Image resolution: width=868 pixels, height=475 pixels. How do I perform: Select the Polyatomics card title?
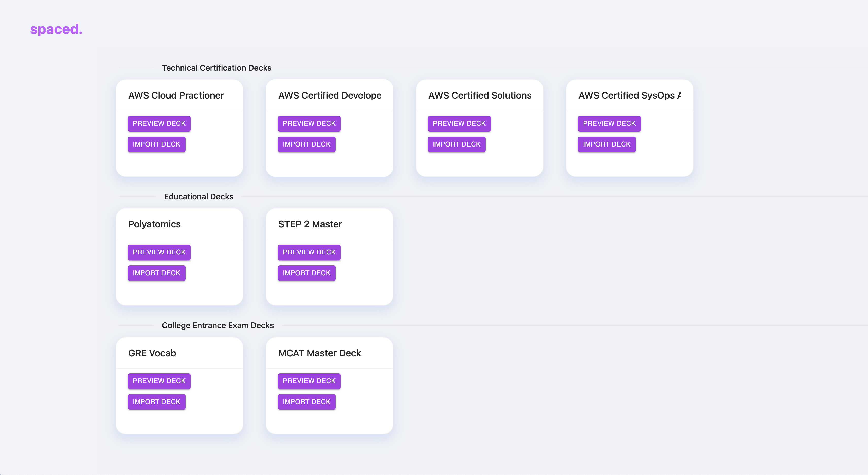(154, 224)
